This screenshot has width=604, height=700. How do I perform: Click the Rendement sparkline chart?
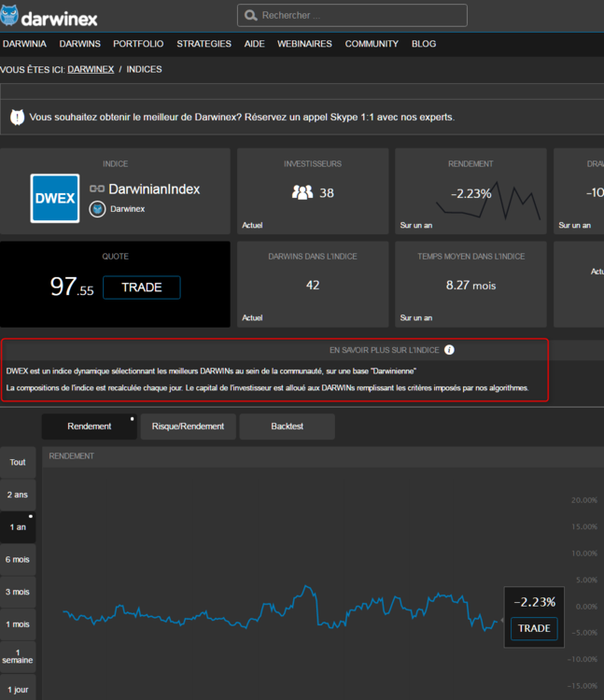[x=489, y=200]
